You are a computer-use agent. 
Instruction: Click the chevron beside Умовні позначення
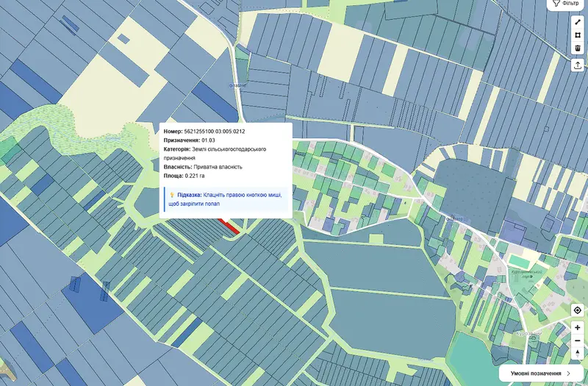568,374
